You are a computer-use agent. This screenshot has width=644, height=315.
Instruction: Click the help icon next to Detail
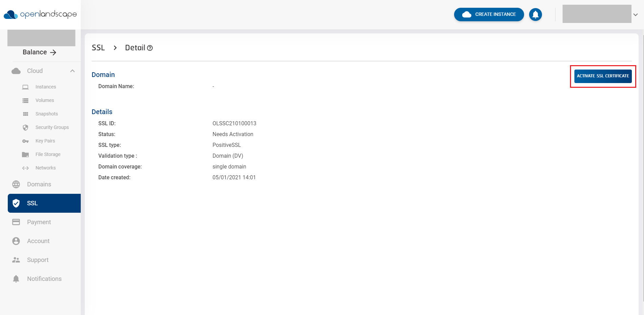[150, 48]
